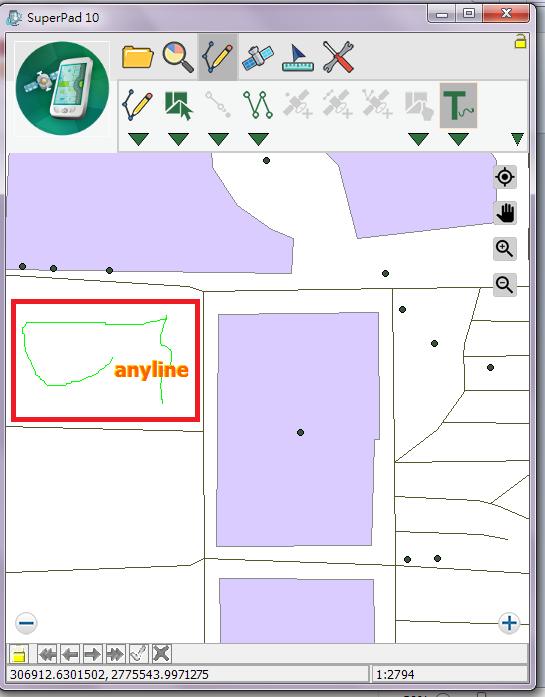Click the locate current position button
This screenshot has height=697, width=545.
coord(505,177)
